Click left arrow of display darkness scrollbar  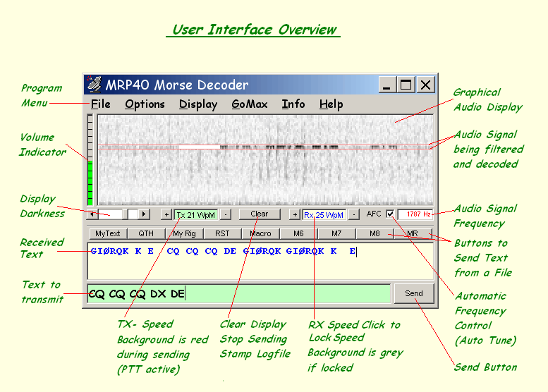tap(92, 214)
